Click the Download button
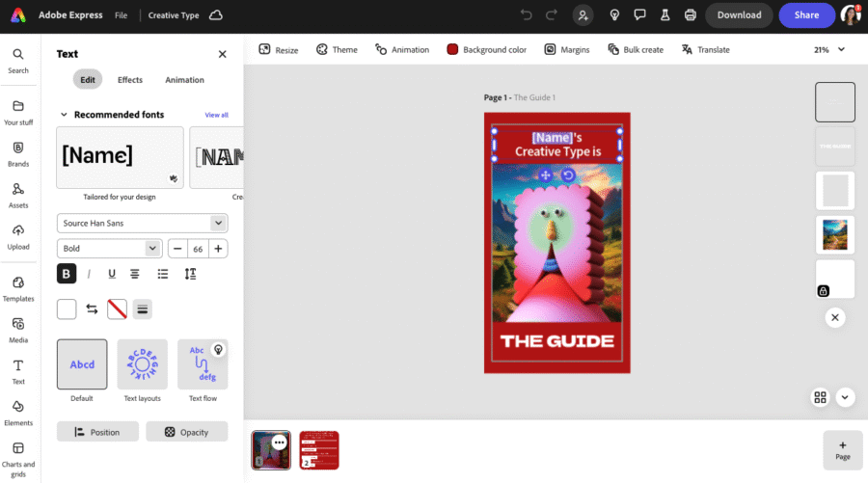 pyautogui.click(x=739, y=15)
